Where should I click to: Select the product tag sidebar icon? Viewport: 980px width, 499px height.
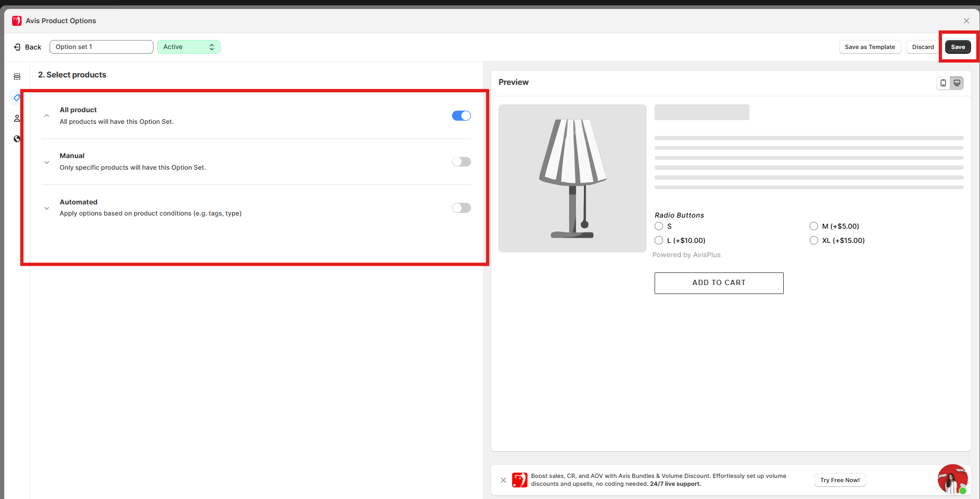point(17,97)
